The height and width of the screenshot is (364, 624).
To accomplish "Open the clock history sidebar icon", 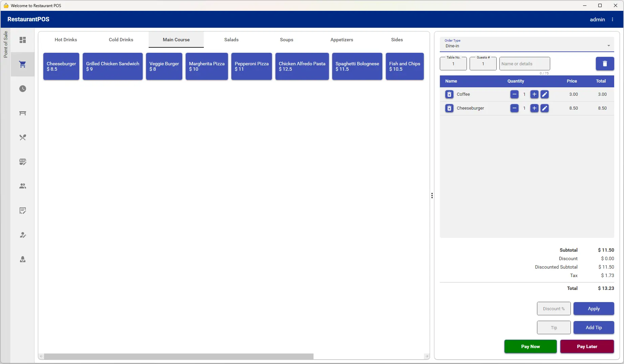I will [x=23, y=89].
